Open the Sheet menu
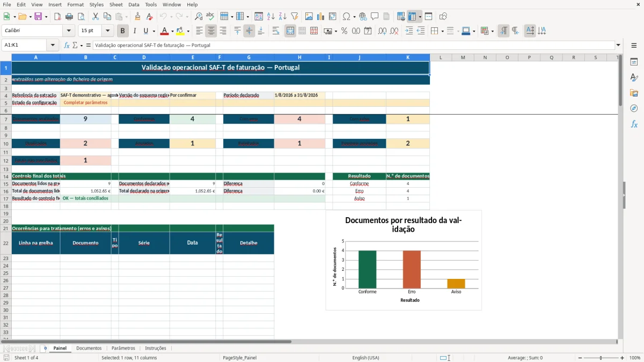644x362 pixels. 116,4
